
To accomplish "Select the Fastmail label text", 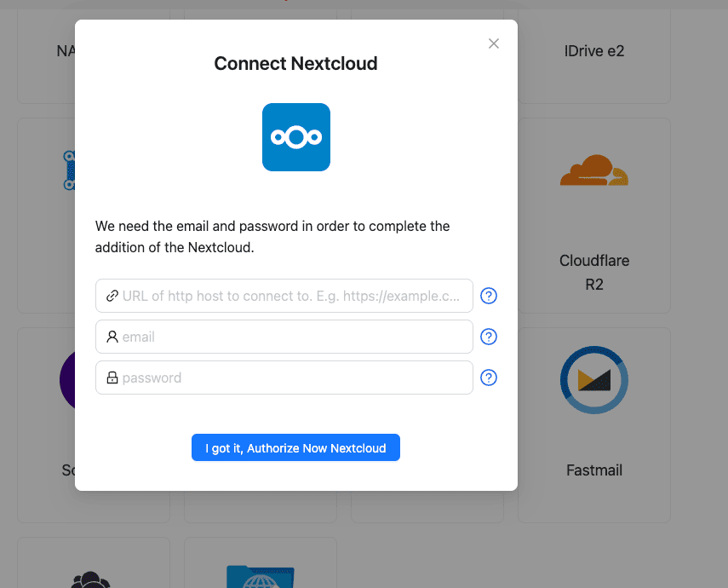I will coord(593,470).
